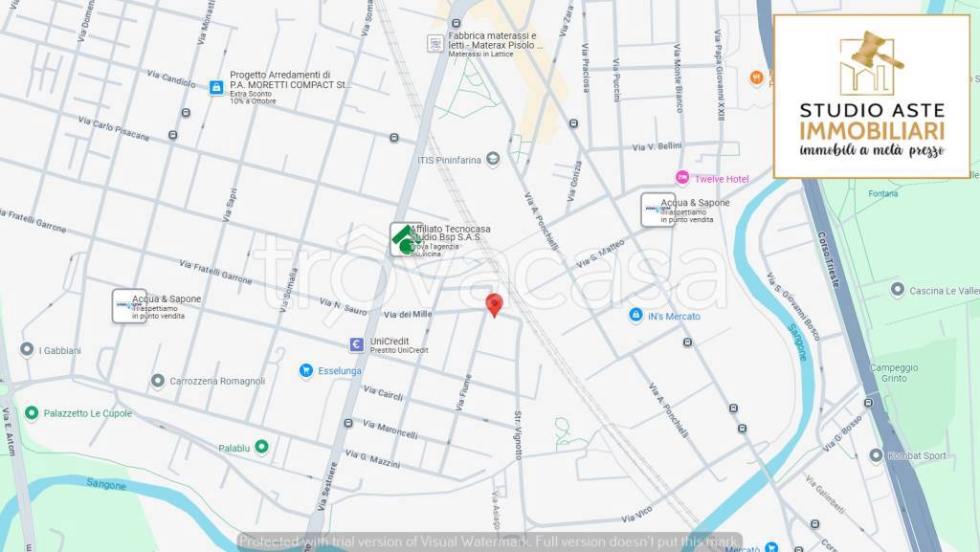The height and width of the screenshot is (552, 980).
Task: Select the I Gabbiani grey pin icon
Action: click(x=27, y=350)
